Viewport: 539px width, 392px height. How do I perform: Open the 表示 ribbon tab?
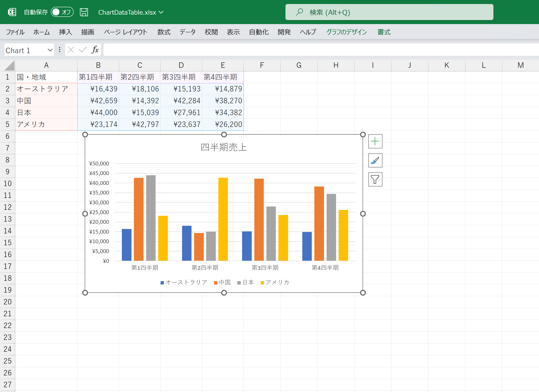[233, 32]
